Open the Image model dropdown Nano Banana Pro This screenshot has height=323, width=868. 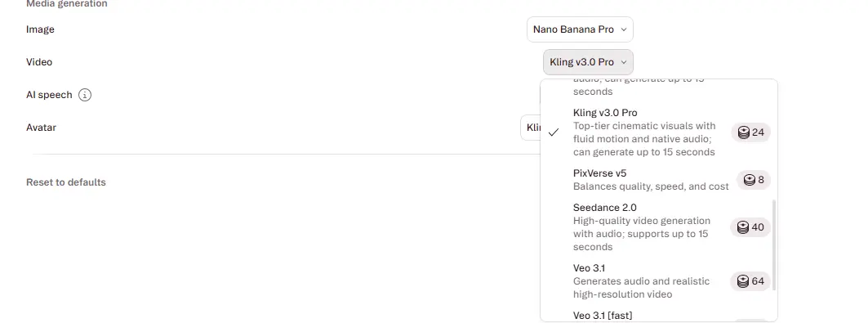[x=580, y=29]
